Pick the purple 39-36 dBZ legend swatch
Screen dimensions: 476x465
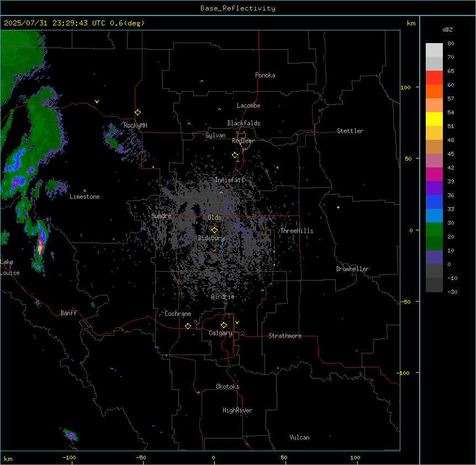coord(434,188)
